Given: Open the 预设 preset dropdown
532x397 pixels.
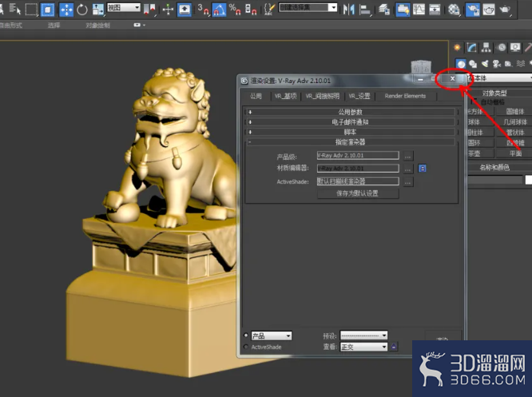Looking at the screenshot, I should 363,335.
